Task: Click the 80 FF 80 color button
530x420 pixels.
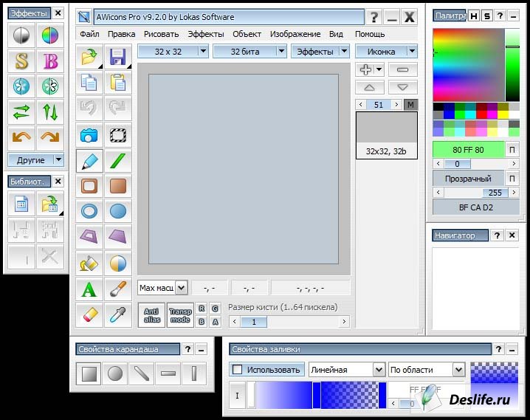Action: (x=468, y=150)
